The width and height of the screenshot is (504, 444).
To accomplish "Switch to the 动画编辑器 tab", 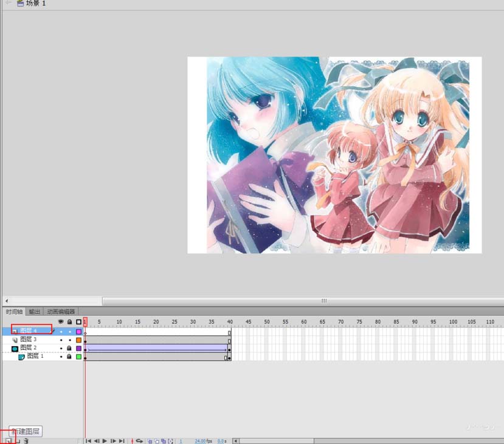I will click(61, 312).
